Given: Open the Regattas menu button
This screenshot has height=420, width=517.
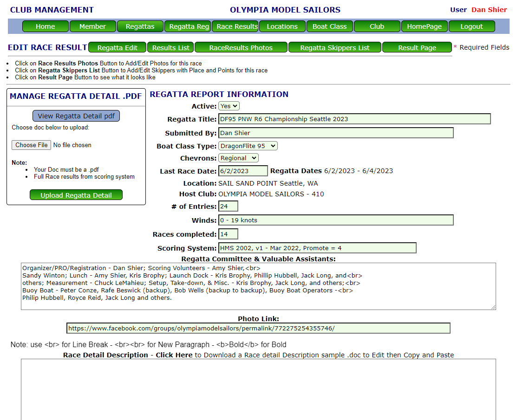Looking at the screenshot, I should click(x=140, y=26).
